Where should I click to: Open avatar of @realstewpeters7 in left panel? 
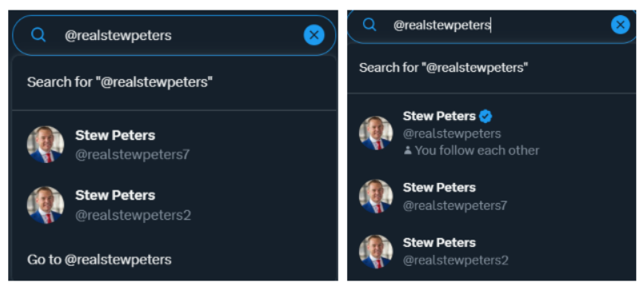(x=46, y=145)
